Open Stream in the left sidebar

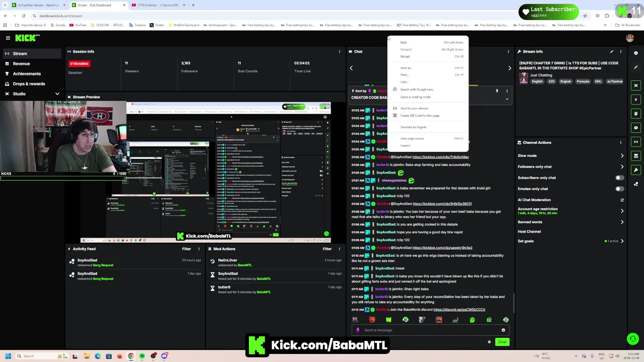coord(31,53)
